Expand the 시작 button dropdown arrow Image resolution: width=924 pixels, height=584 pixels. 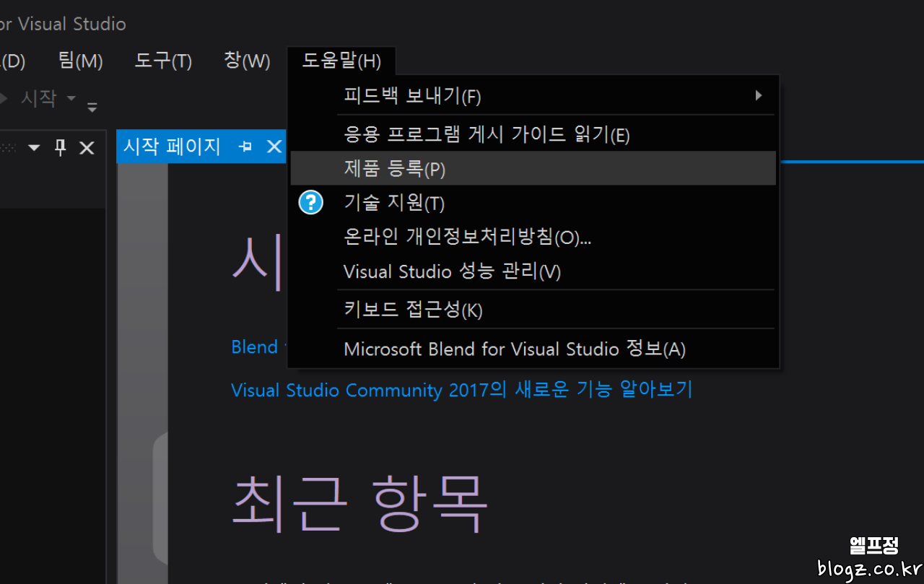pyautogui.click(x=71, y=97)
